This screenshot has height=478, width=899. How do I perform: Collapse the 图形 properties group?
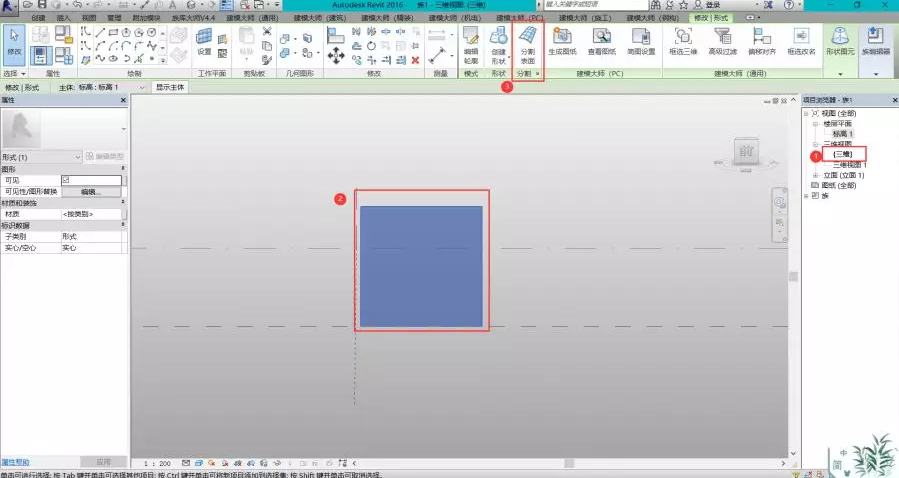click(123, 169)
